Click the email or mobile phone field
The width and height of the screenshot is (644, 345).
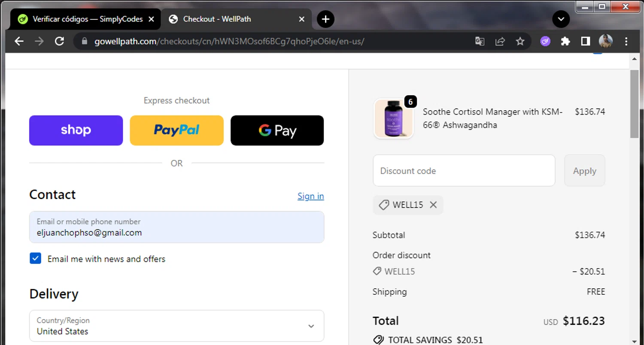(x=176, y=227)
